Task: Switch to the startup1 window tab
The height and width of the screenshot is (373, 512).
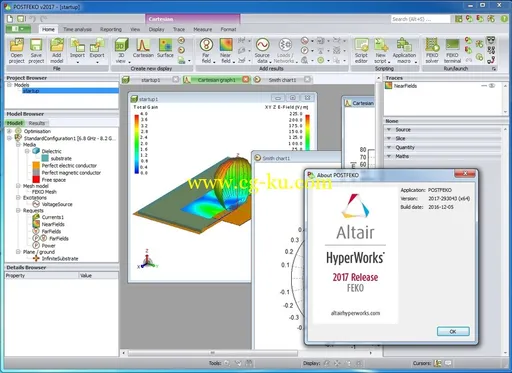Action: tap(150, 80)
